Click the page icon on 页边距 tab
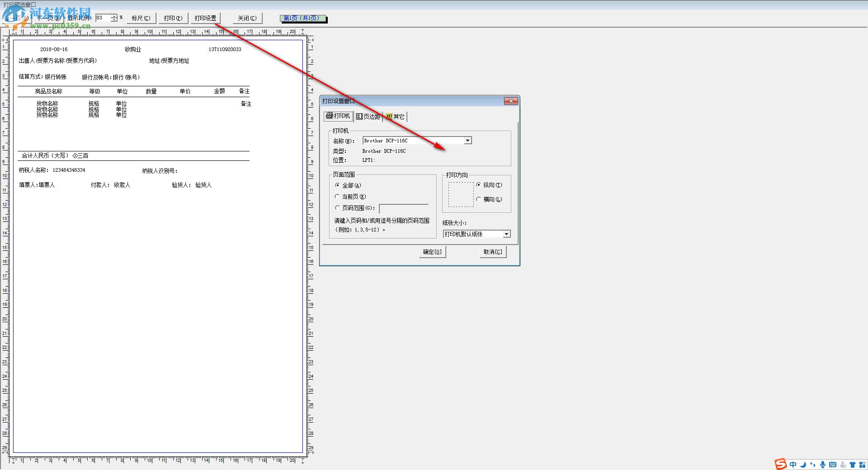Screen dimensions: 868x470 click(x=359, y=117)
